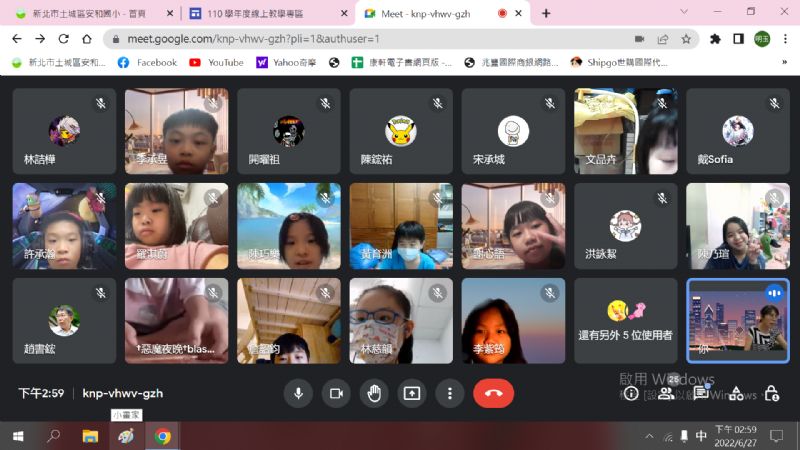This screenshot has height=450, width=800.
Task: Select 戴Sofia participant tile
Action: pyautogui.click(x=738, y=131)
